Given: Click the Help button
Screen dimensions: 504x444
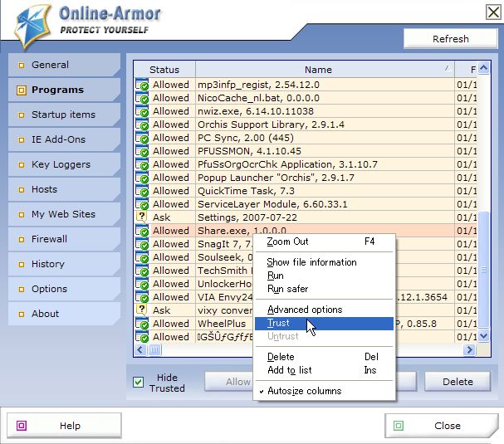Looking at the screenshot, I should [x=64, y=426].
